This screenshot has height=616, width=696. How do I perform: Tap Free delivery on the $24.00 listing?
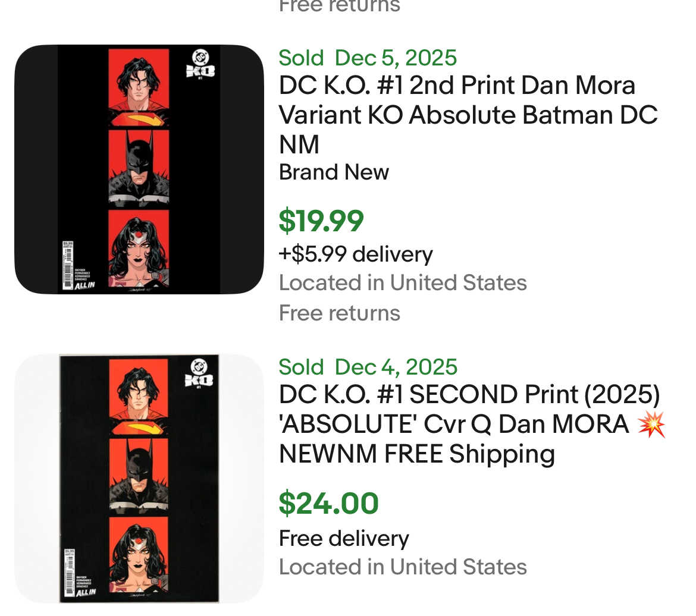(344, 538)
